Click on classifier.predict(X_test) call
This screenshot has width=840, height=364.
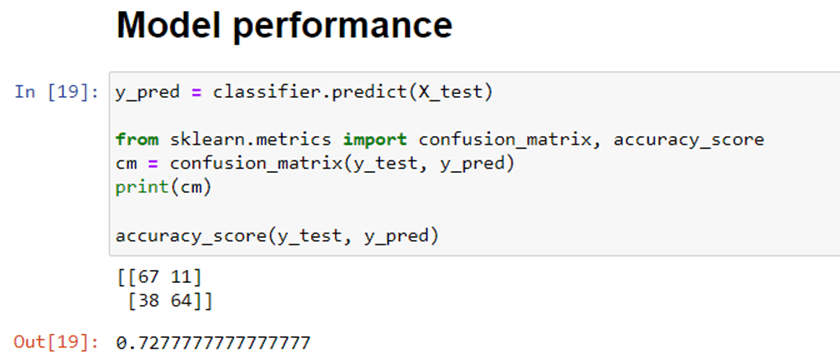[x=352, y=92]
